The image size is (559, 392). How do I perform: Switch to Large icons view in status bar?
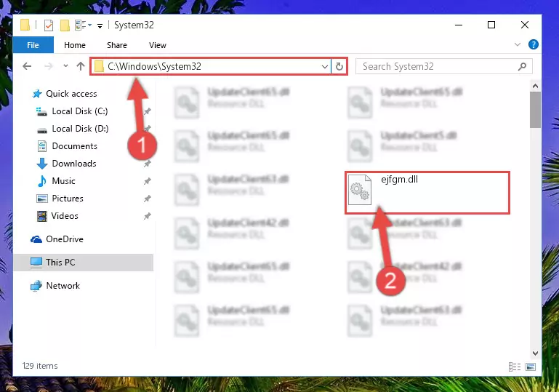click(x=531, y=367)
